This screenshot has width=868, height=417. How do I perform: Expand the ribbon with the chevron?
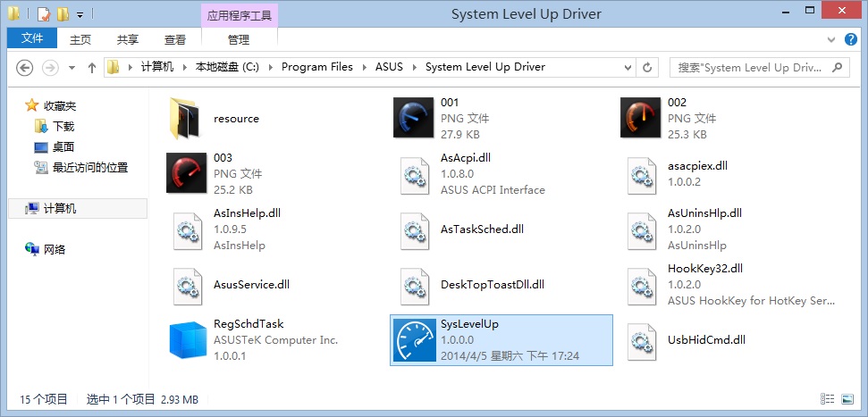(831, 40)
